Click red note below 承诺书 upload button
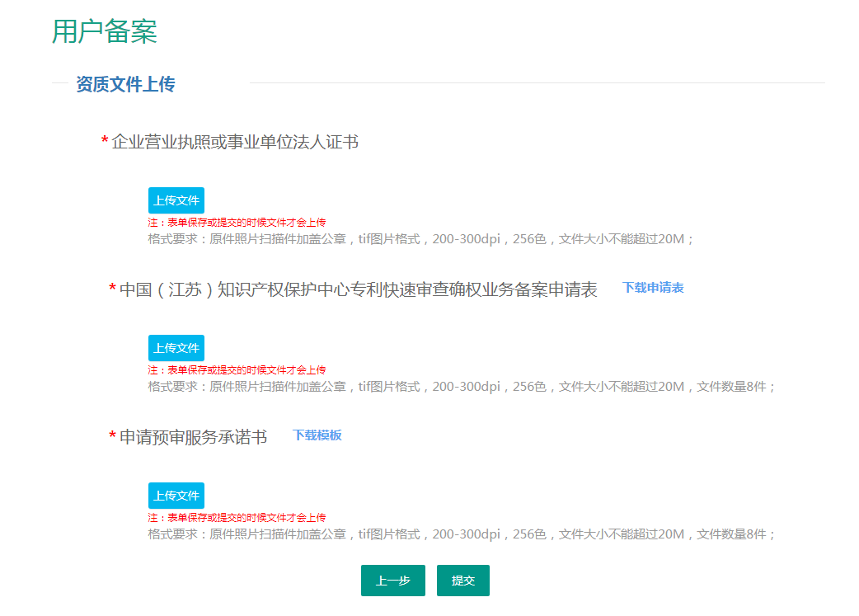This screenshot has width=859, height=616. pos(237,518)
